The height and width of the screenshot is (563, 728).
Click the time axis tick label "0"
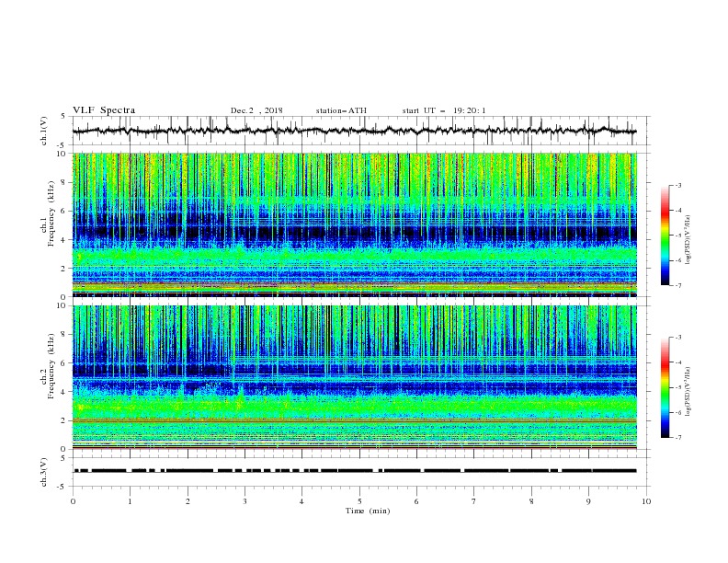pos(73,501)
